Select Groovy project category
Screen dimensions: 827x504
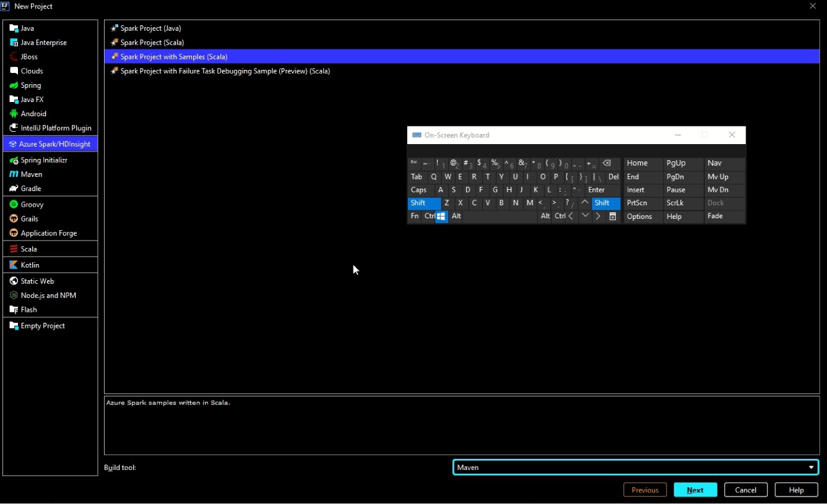click(50, 205)
